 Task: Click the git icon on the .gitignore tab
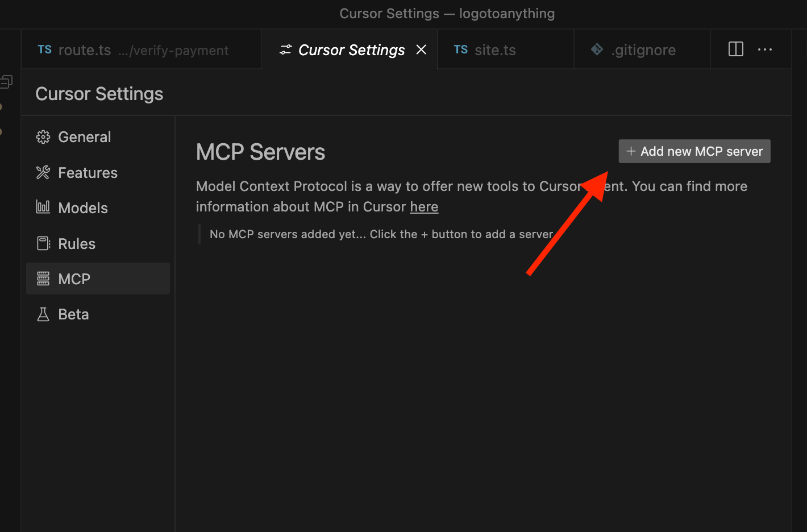point(596,49)
